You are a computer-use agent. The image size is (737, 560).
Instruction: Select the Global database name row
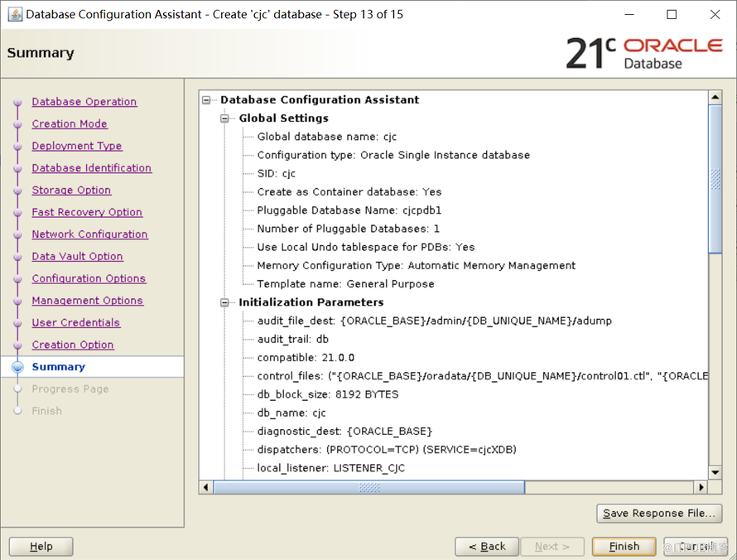(326, 137)
